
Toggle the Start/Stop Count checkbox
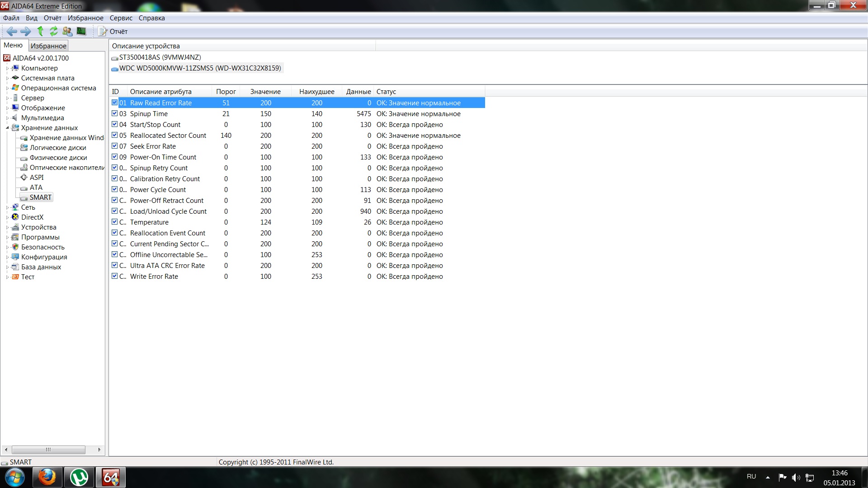[x=115, y=124]
